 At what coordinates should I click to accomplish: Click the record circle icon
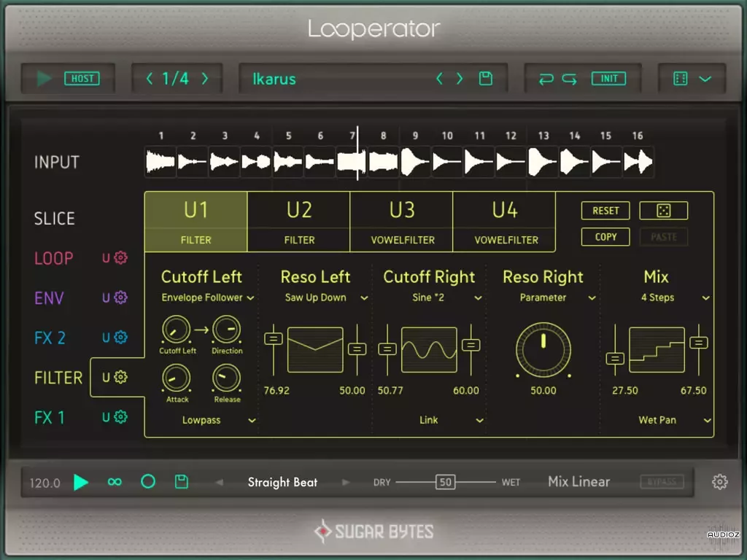tap(148, 481)
